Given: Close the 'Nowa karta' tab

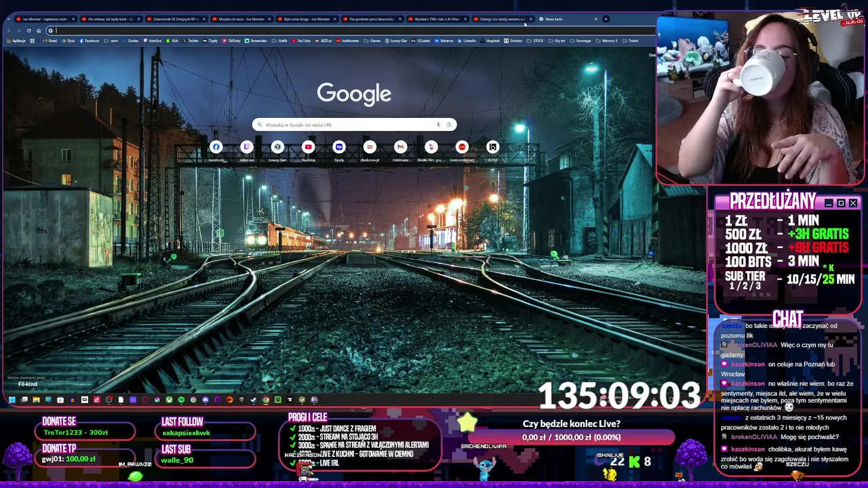Looking at the screenshot, I should (x=596, y=19).
